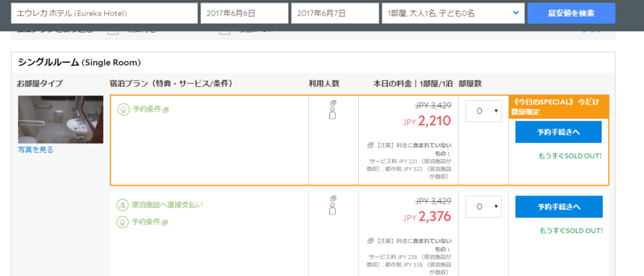Select the check-out date 2017年6月7日 field
644x276 pixels.
(x=335, y=13)
